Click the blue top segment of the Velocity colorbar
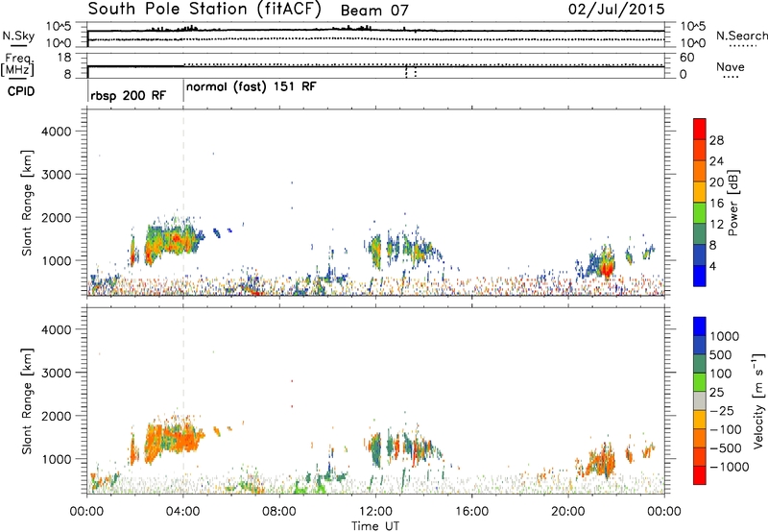768x532 pixels. click(x=700, y=326)
